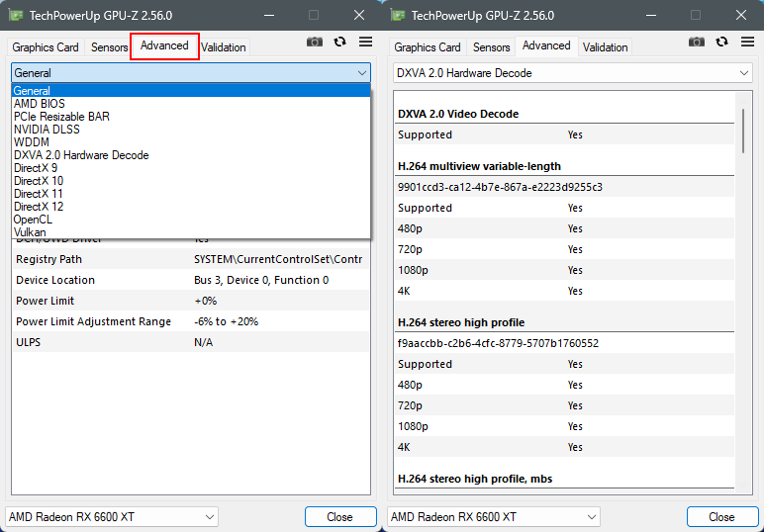Click Registry Path value

pyautogui.click(x=278, y=259)
